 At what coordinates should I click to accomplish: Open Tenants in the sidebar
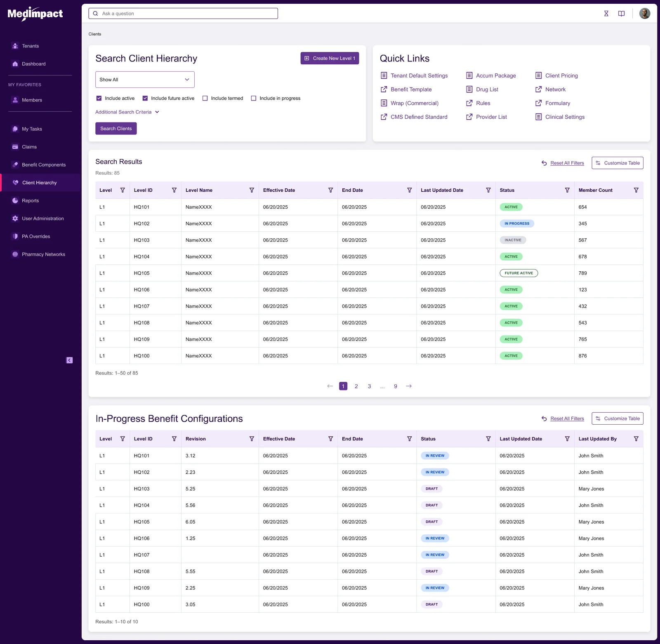tap(31, 46)
